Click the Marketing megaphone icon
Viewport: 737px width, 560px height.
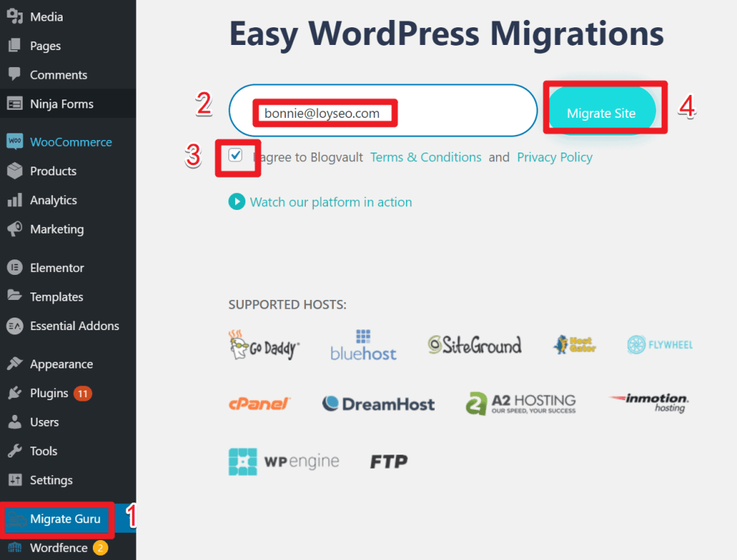coord(15,229)
